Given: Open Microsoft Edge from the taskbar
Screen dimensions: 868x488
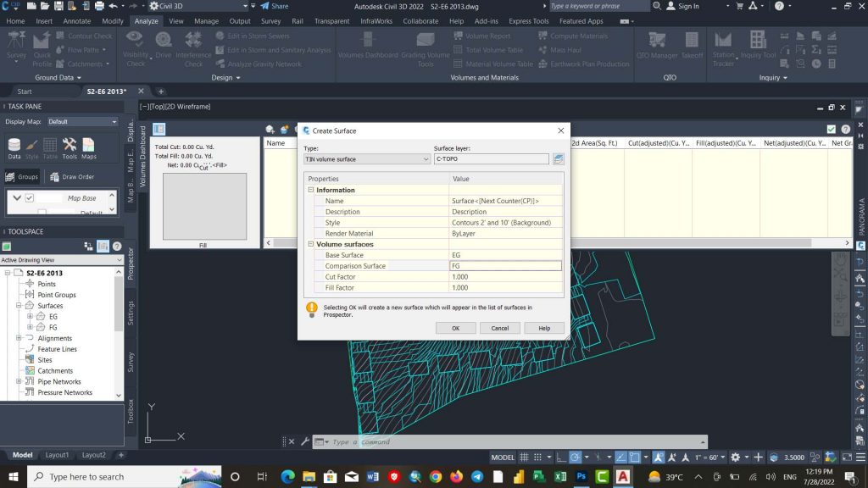Looking at the screenshot, I should coord(287,476).
